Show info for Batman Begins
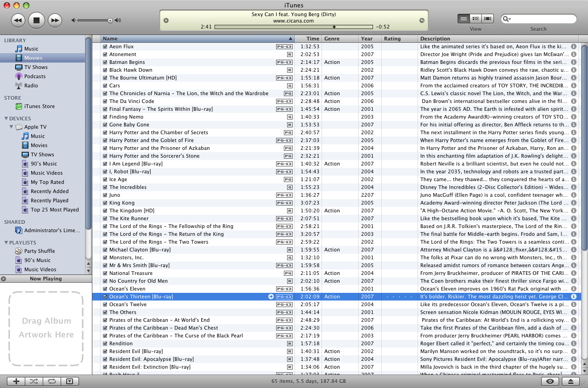588x388 pixels. (573, 62)
